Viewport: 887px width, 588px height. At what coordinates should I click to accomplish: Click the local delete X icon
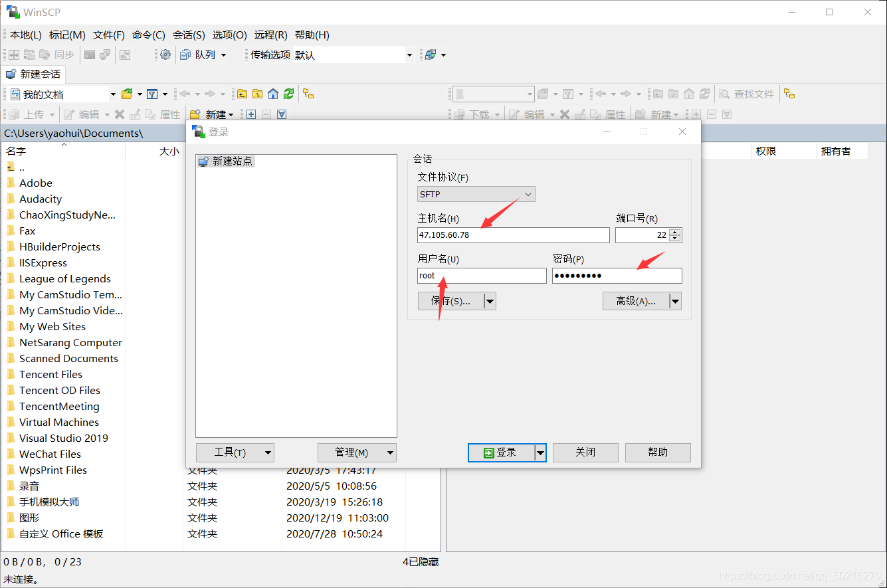[120, 114]
